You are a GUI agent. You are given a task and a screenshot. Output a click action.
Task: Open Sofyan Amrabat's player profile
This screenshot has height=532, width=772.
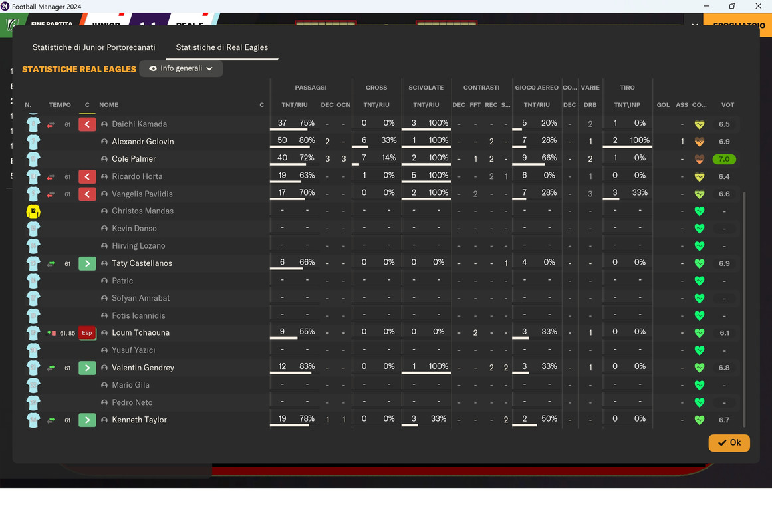click(x=141, y=298)
